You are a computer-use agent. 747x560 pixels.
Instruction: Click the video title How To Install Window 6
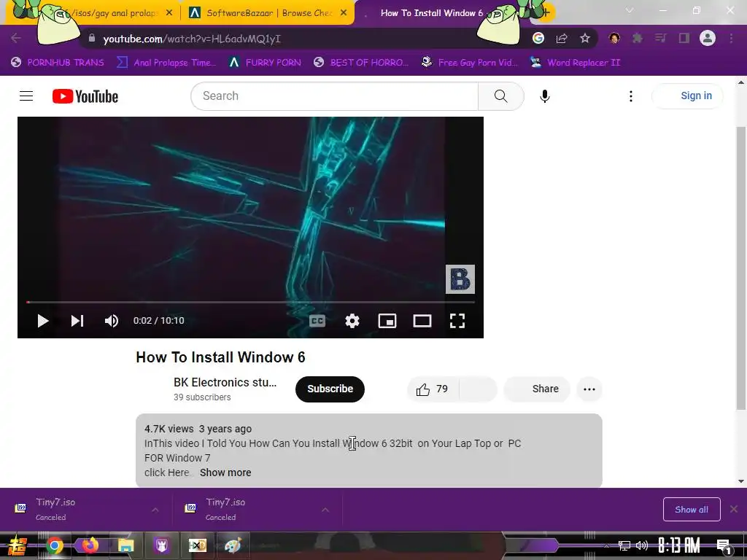pyautogui.click(x=220, y=357)
